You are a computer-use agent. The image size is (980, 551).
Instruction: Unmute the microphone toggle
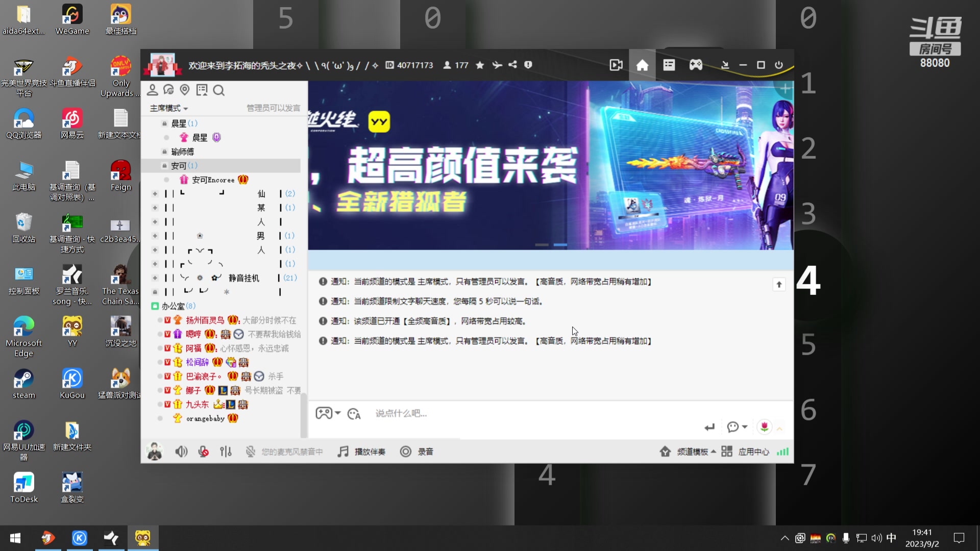203,452
